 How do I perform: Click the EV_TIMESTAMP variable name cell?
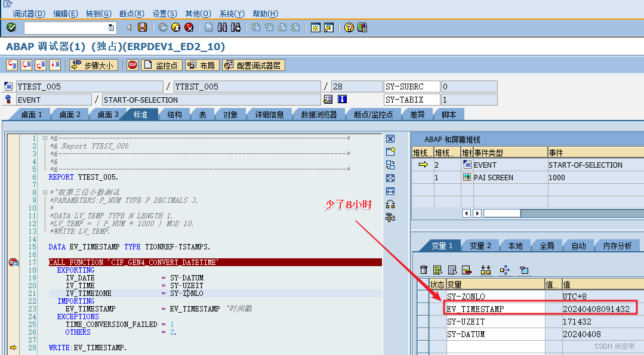pos(495,309)
